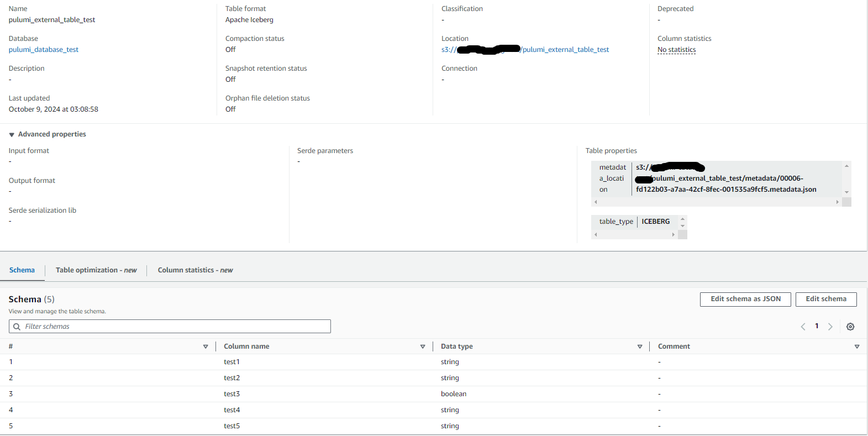Click the test1 column name cell
This screenshot has width=868, height=436.
tap(232, 362)
